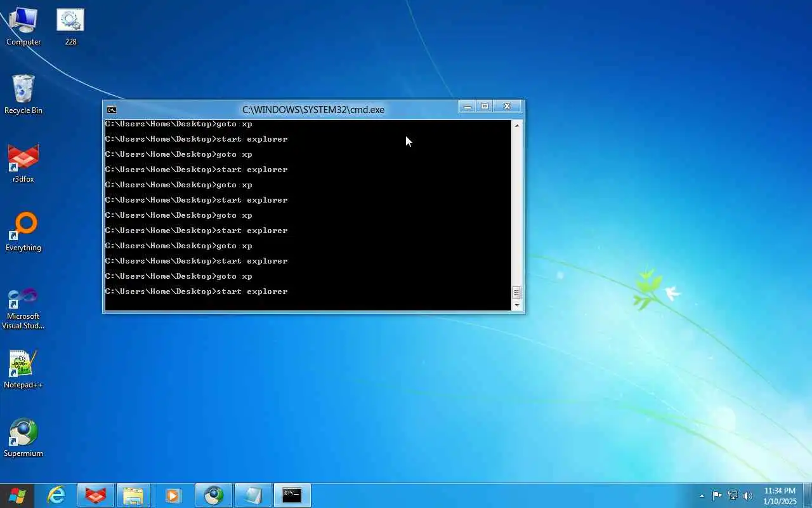Select the Everything search shortcut
Viewport: 812px width, 508px height.
tap(23, 232)
